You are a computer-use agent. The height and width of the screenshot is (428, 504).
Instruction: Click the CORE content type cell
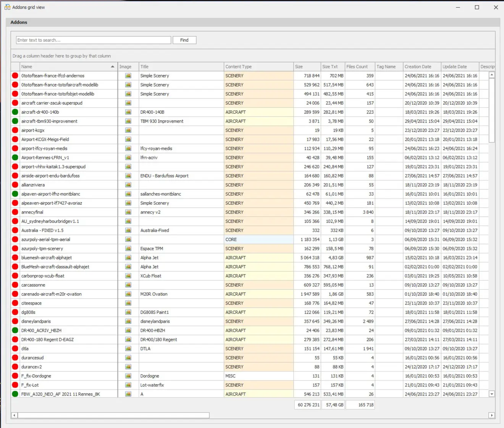(x=258, y=239)
